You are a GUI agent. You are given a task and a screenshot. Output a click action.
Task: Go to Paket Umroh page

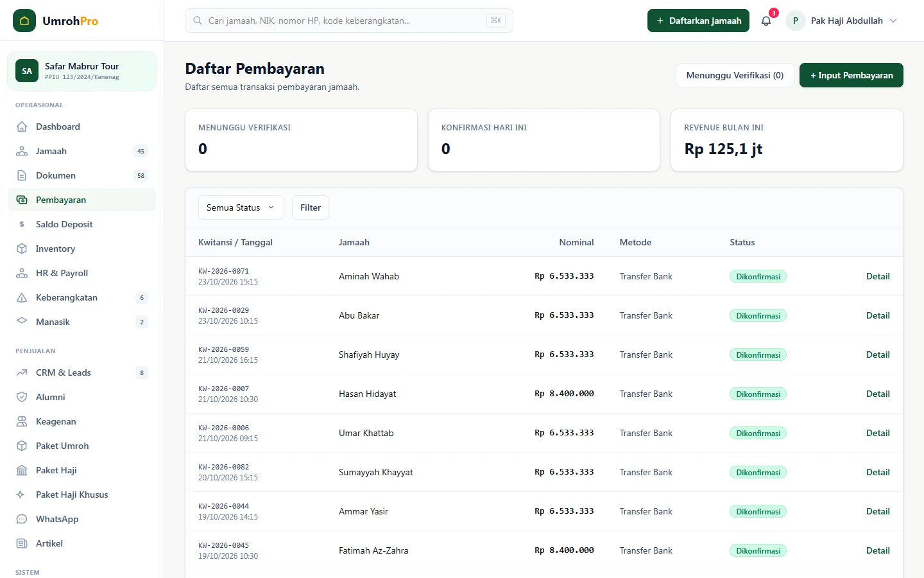point(81,446)
